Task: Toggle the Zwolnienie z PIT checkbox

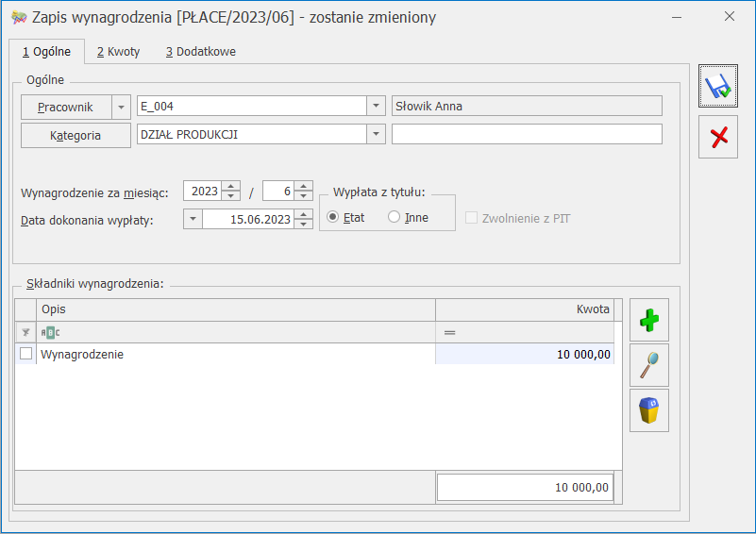Action: click(x=471, y=218)
